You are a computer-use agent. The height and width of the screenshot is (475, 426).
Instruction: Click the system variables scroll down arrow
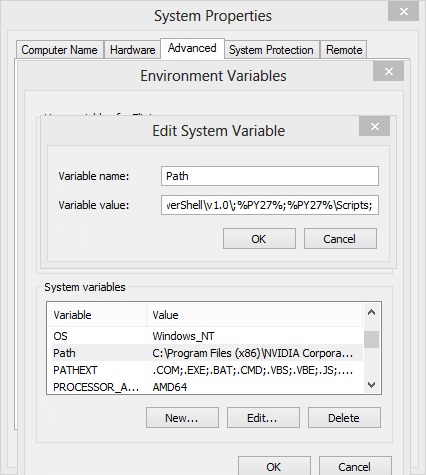[x=371, y=385]
